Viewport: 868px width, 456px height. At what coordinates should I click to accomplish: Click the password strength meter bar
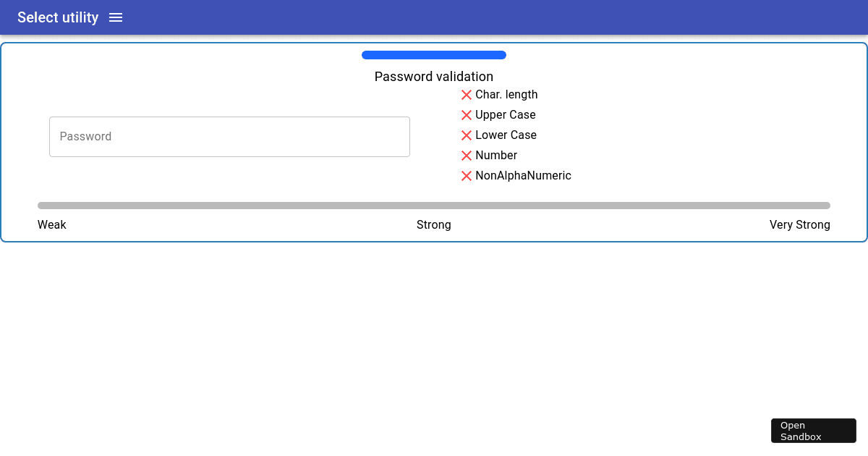click(434, 205)
